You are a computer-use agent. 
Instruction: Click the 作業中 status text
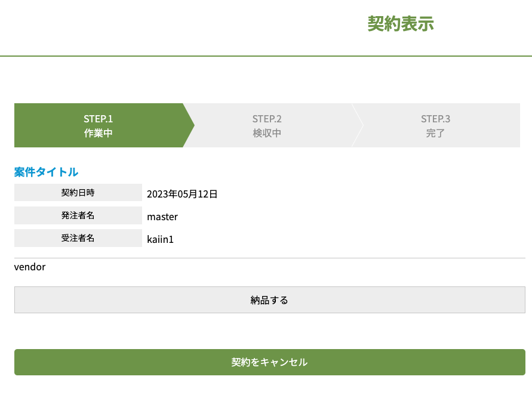(99, 133)
